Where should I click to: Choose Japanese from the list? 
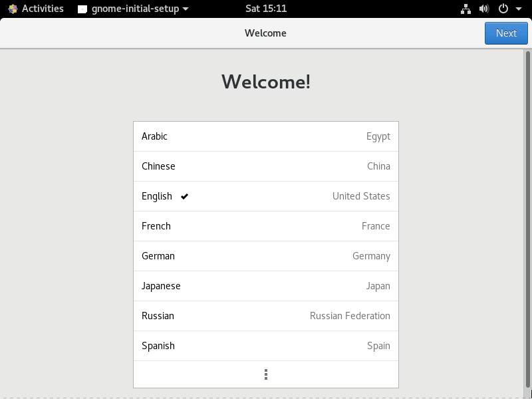[266, 286]
